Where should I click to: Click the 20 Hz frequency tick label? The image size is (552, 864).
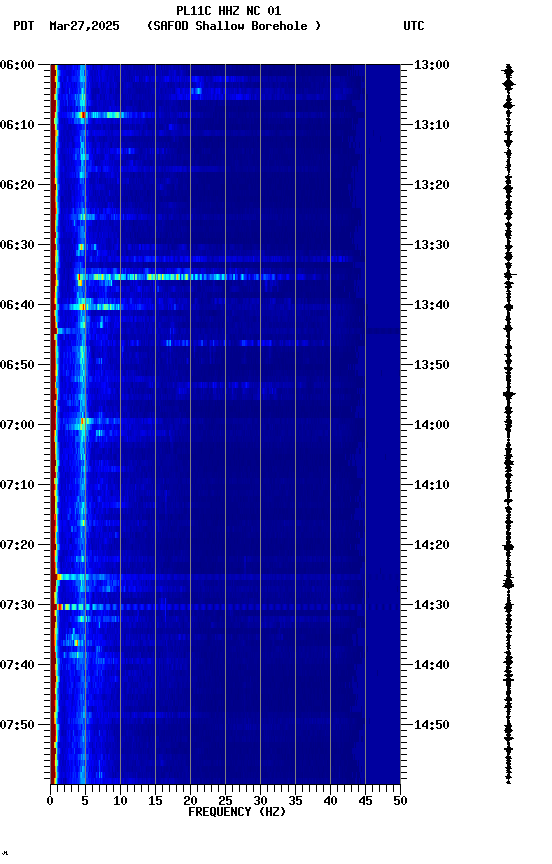(x=190, y=801)
